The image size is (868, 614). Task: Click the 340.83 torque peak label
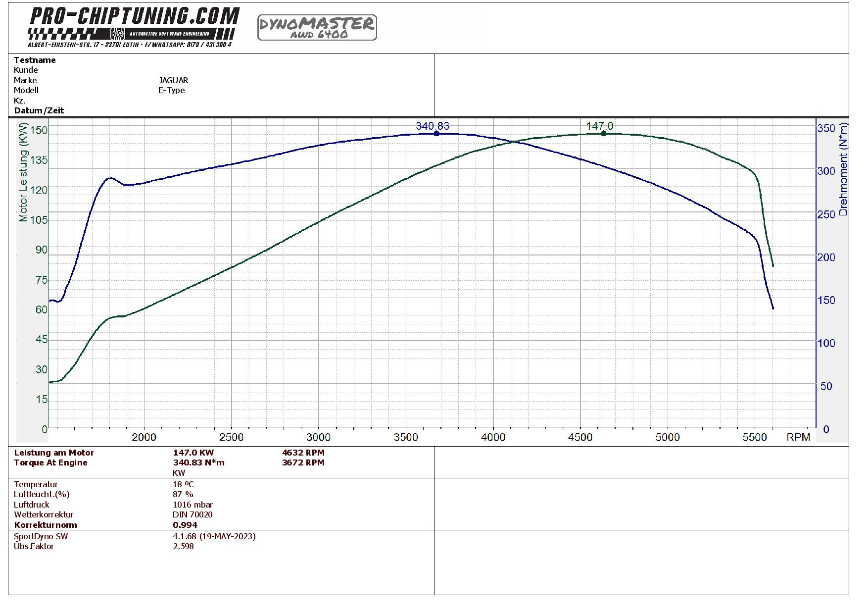pos(433,126)
